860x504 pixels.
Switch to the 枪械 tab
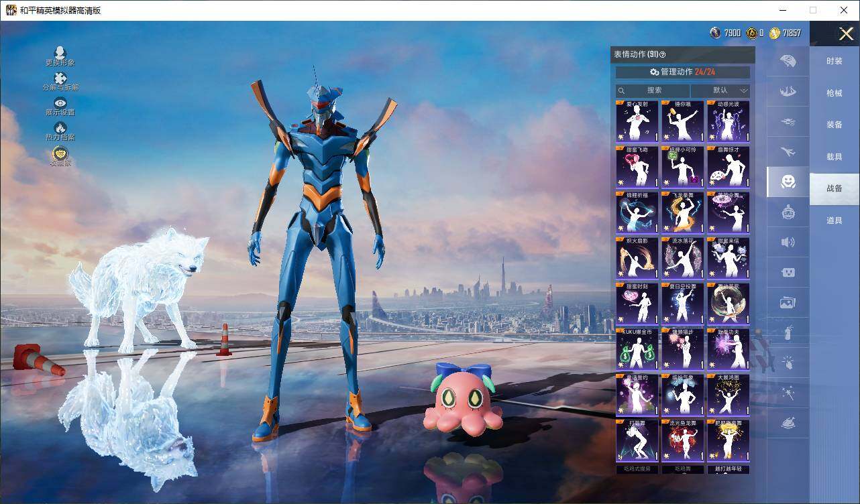pyautogui.click(x=835, y=93)
